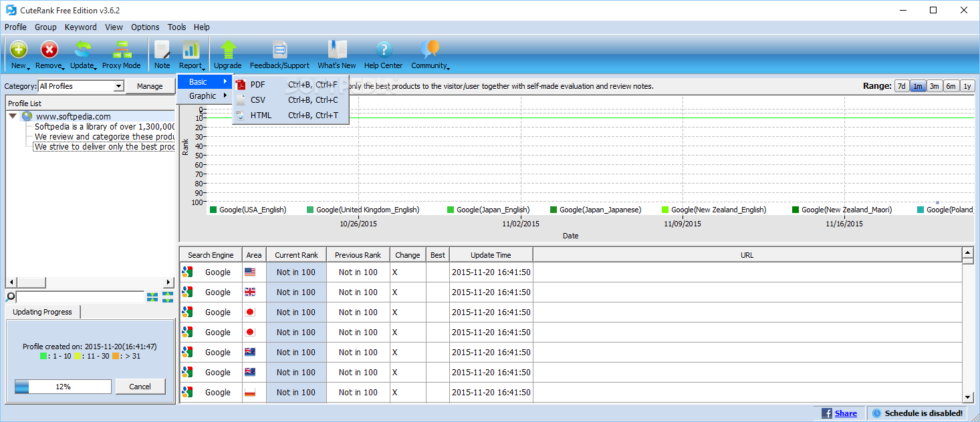
Task: Click the results table vertical scrollbar down arrow
Action: pyautogui.click(x=967, y=397)
